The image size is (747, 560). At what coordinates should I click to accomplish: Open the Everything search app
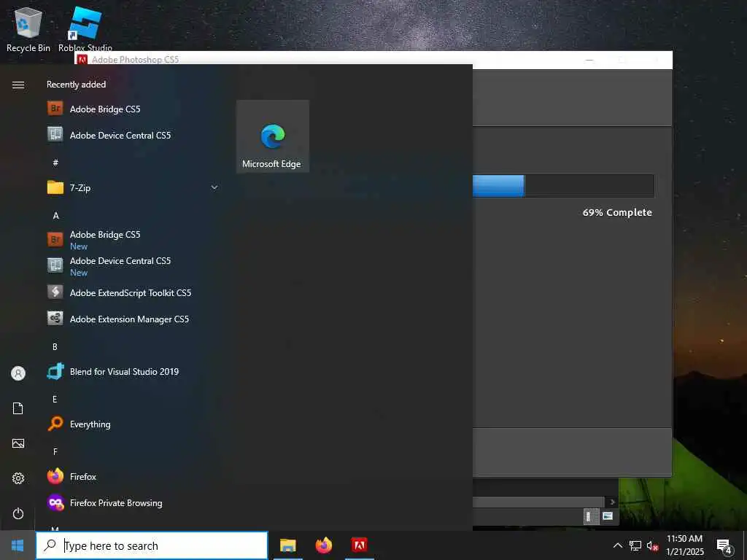pos(133,424)
